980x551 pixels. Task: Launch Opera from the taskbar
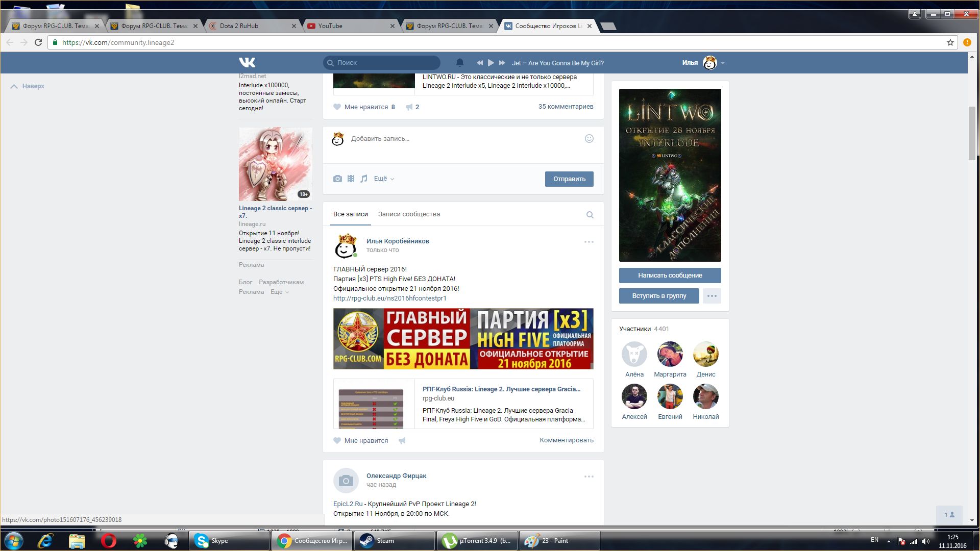pos(108,541)
